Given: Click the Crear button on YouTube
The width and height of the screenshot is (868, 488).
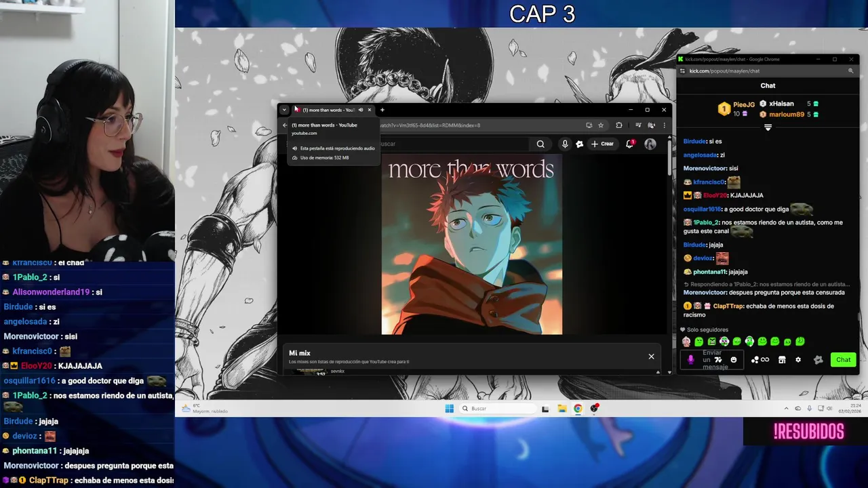Looking at the screenshot, I should [x=602, y=144].
